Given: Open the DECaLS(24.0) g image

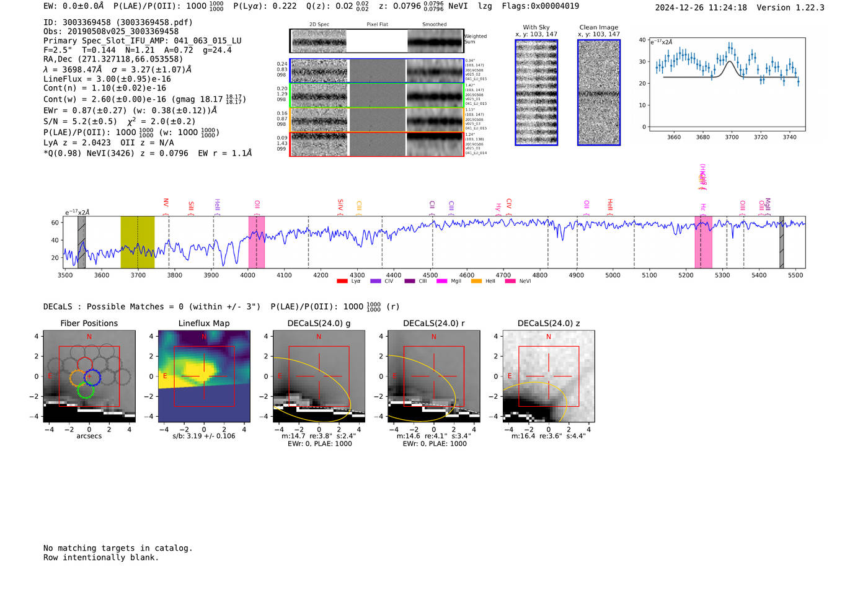Looking at the screenshot, I should pyautogui.click(x=319, y=376).
